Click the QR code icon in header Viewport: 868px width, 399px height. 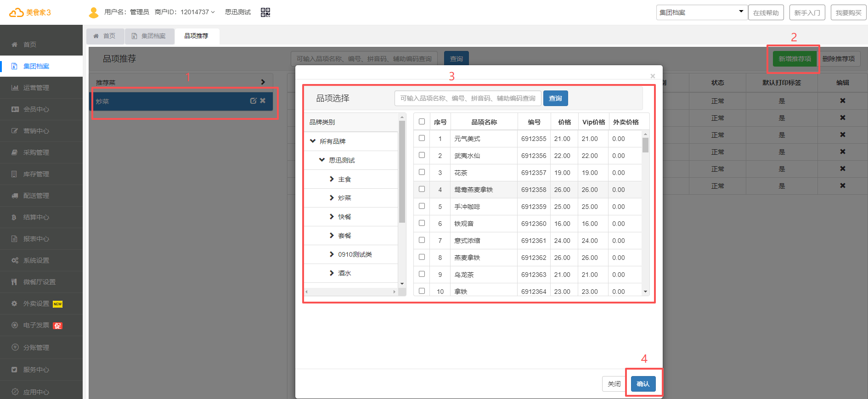(265, 12)
